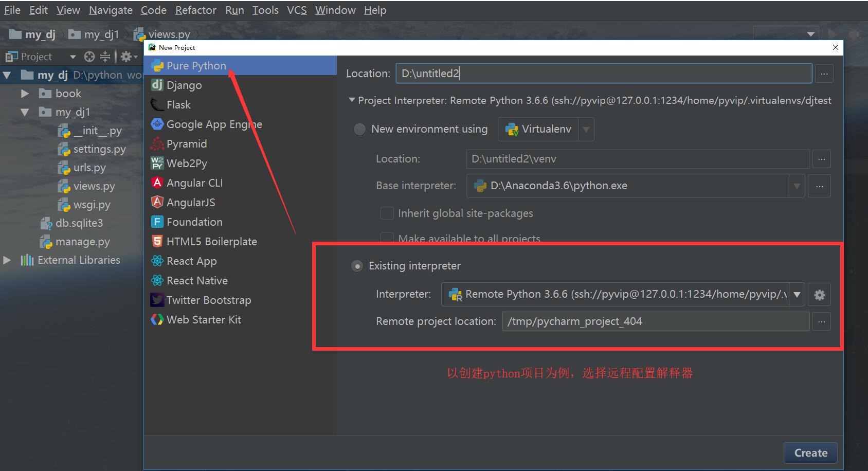Click manage.py file icon in tree
This screenshot has width=868, height=471.
tap(46, 242)
